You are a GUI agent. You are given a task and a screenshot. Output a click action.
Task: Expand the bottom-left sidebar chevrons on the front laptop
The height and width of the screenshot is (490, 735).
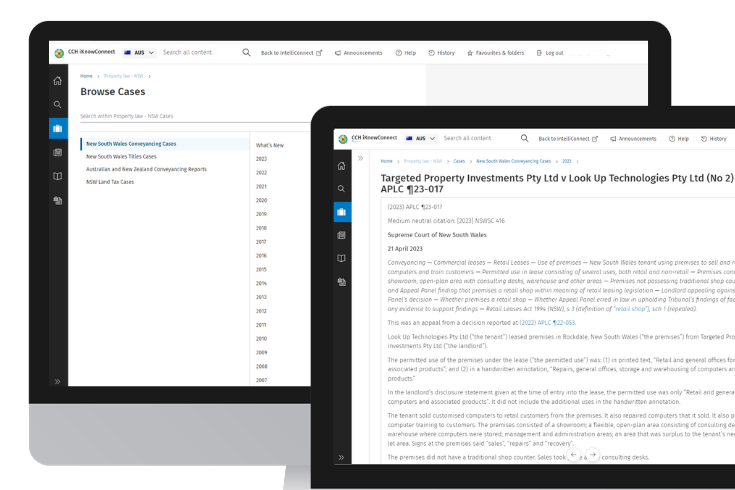tap(342, 458)
